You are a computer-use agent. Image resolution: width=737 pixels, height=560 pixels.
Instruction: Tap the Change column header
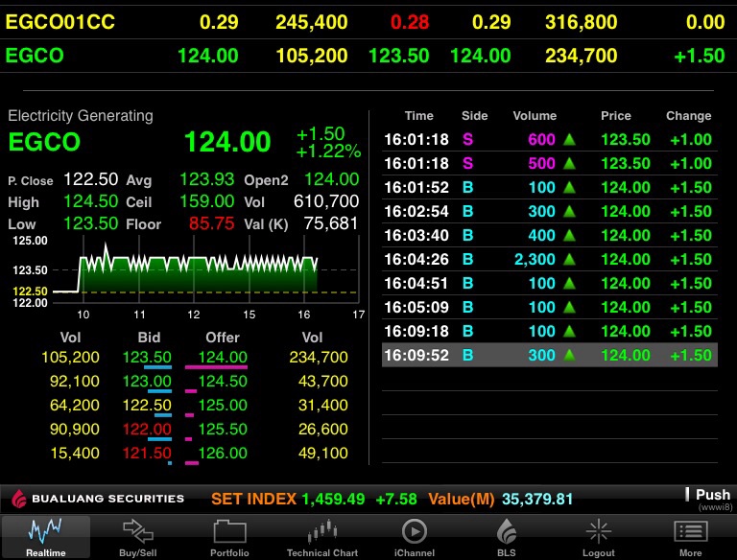click(x=689, y=116)
